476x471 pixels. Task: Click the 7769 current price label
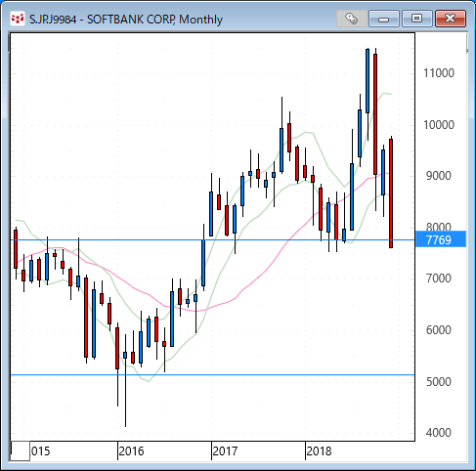coord(441,239)
